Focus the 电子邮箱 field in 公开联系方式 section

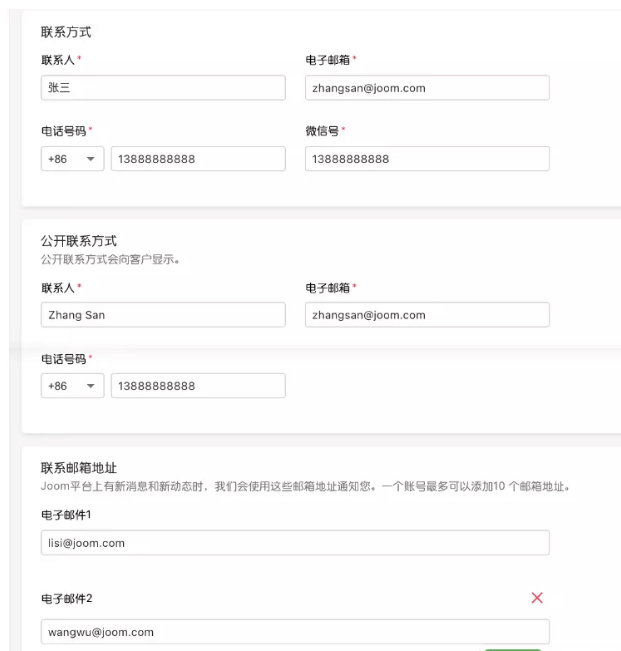(427, 315)
